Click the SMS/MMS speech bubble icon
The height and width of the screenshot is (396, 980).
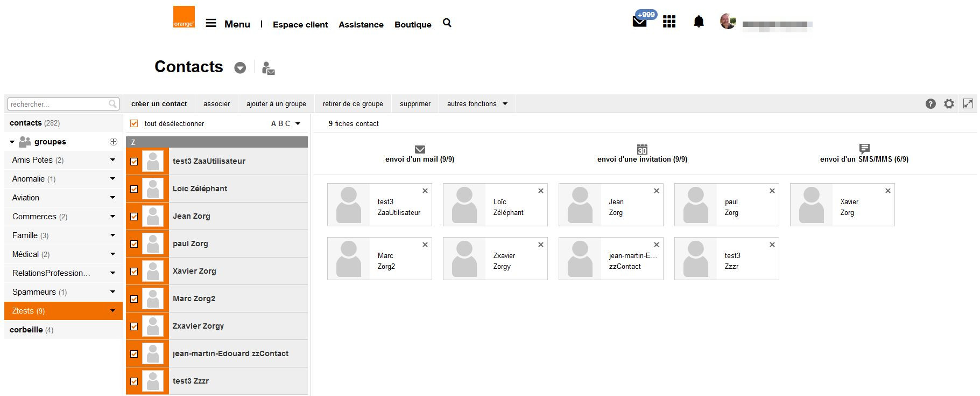point(864,149)
